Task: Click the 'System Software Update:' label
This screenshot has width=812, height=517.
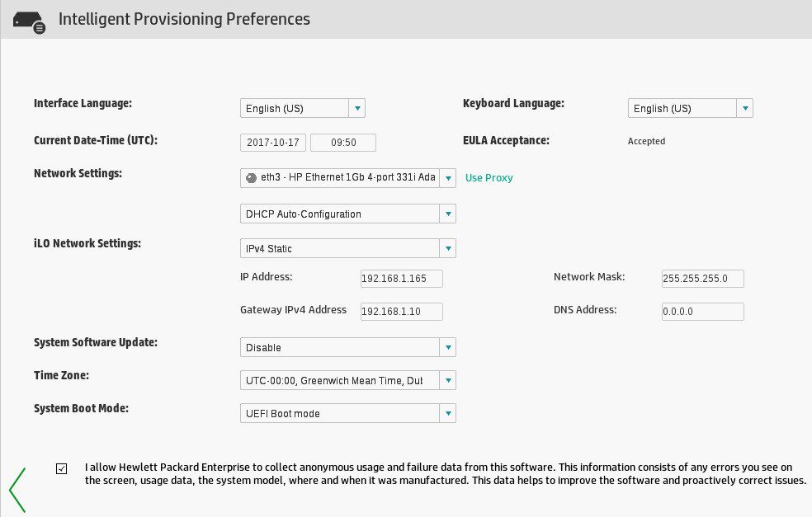Action: 96,342
